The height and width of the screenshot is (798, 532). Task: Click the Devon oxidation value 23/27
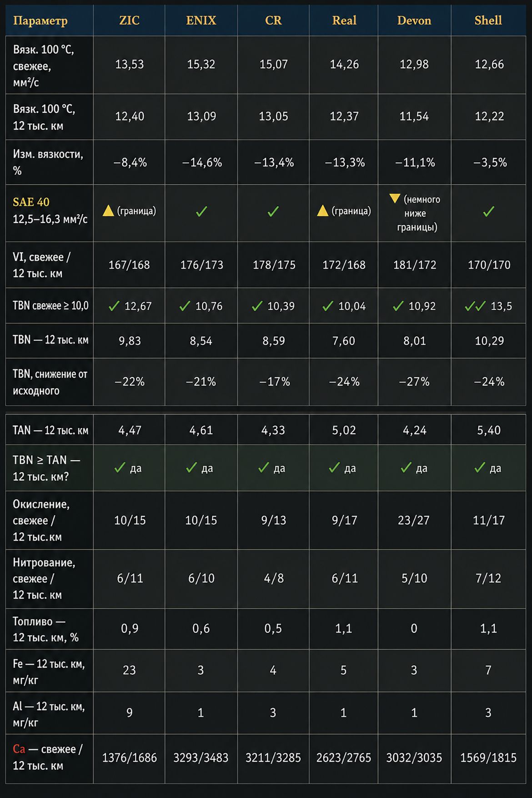(414, 520)
